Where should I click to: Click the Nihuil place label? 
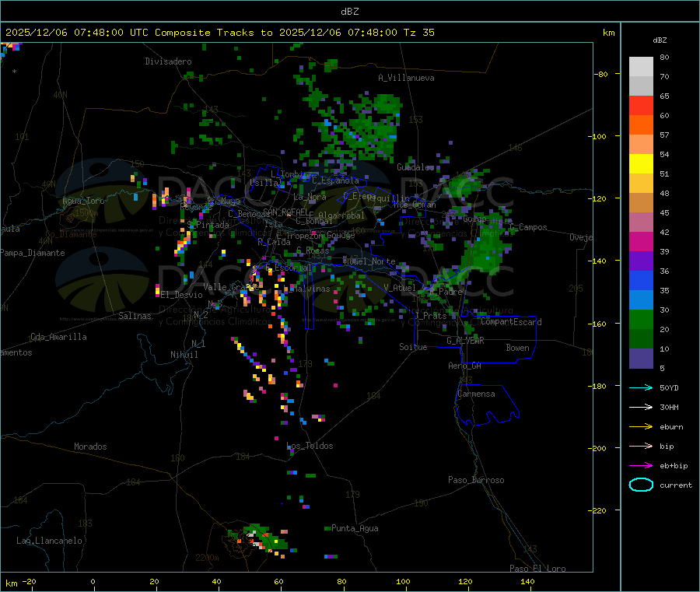click(x=184, y=355)
